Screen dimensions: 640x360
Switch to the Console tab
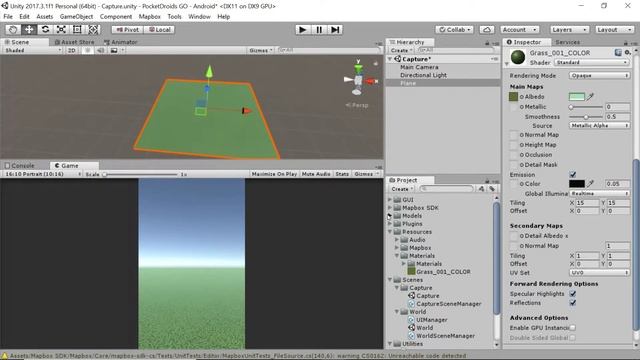[20, 166]
